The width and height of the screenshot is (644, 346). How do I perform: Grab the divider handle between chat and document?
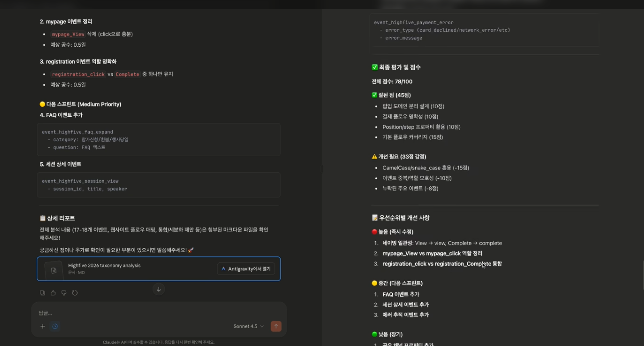(x=322, y=169)
